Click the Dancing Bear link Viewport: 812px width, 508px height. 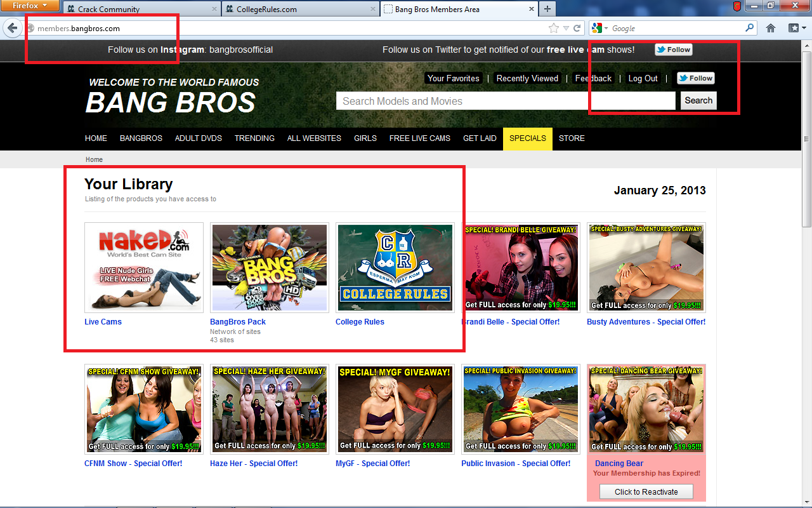pyautogui.click(x=619, y=464)
